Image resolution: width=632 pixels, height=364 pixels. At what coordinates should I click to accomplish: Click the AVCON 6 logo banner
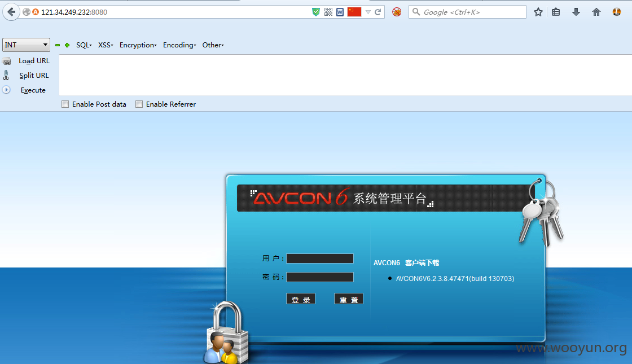point(342,198)
